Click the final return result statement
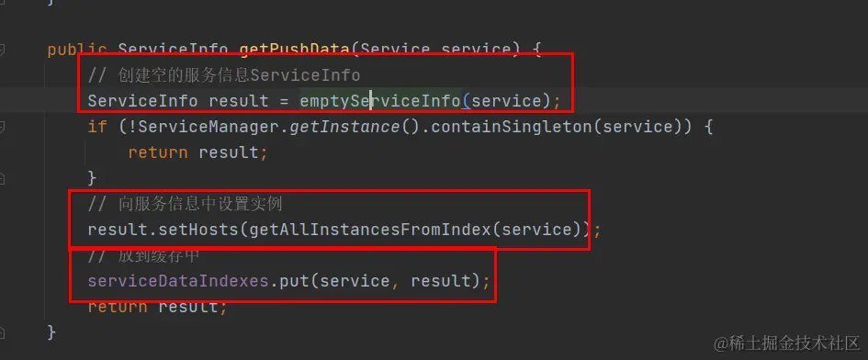Viewport: 868px width, 360px height. coord(157,307)
